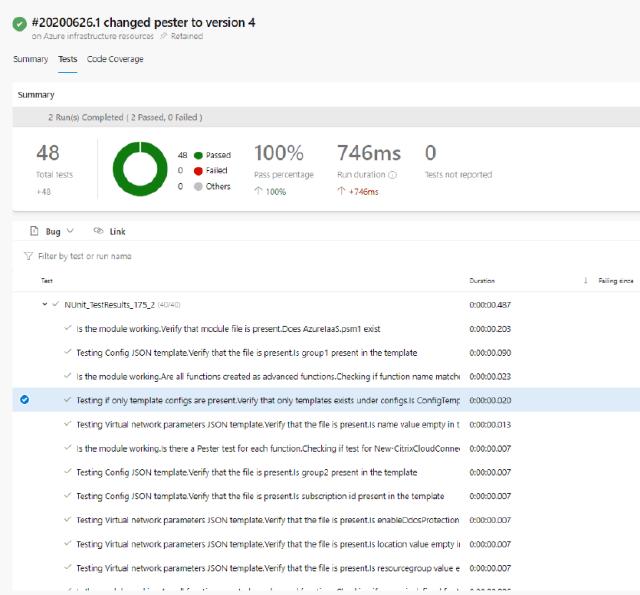This screenshot has height=595, width=640.
Task: Open test 'Does AzureIaaS.psm1 exist'
Action: pos(228,328)
